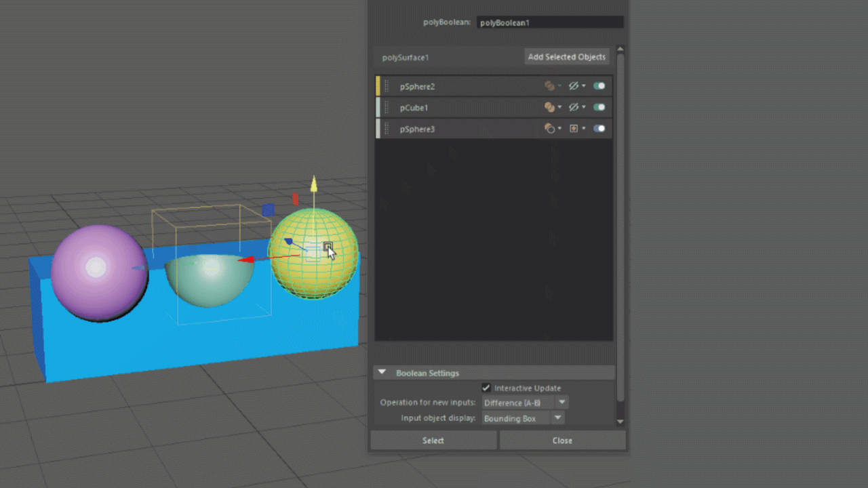Click the polyBoolean name input field
The image size is (868, 488).
click(550, 22)
